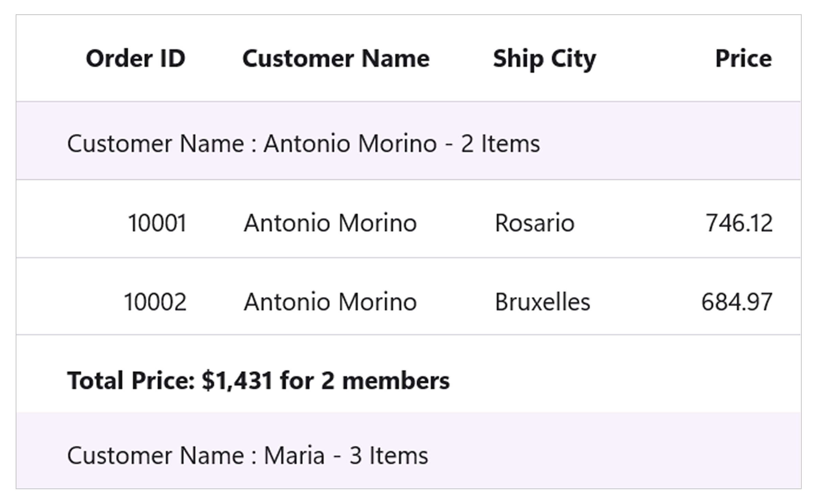Image resolution: width=818 pixels, height=504 pixels.
Task: Click the Total Price $1,431 summary text
Action: pyautogui.click(x=258, y=380)
